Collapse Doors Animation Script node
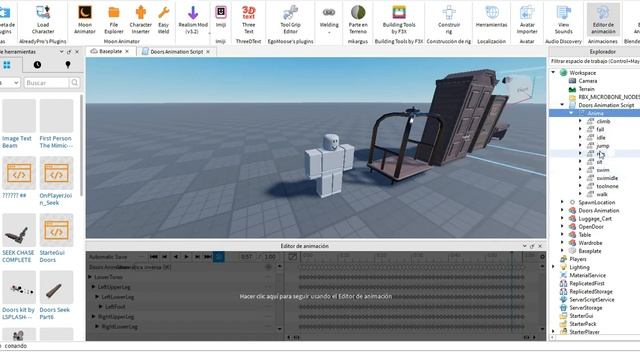This screenshot has width=640, height=360. (562, 105)
